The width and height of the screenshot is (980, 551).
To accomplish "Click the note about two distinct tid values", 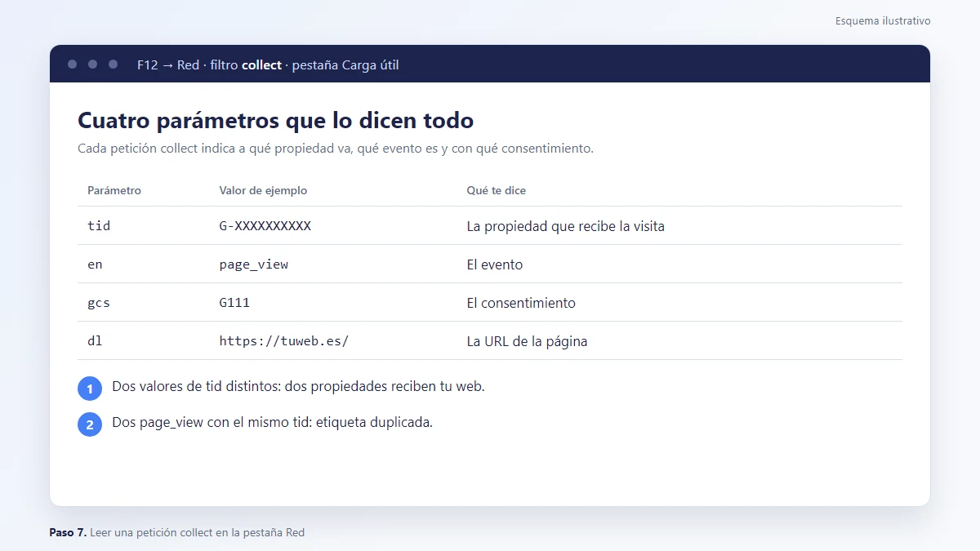I will (298, 387).
